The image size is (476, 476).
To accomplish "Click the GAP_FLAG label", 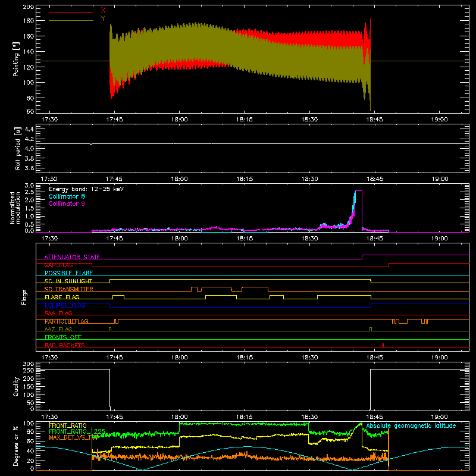I will click(58, 265).
